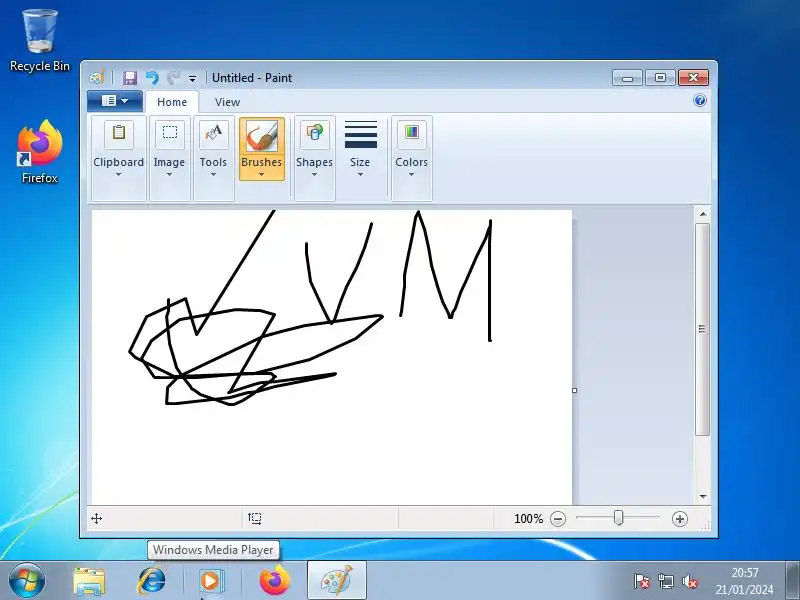Screen dimensions: 800x600
Task: Click the Colors palette icon
Action: pyautogui.click(x=412, y=133)
